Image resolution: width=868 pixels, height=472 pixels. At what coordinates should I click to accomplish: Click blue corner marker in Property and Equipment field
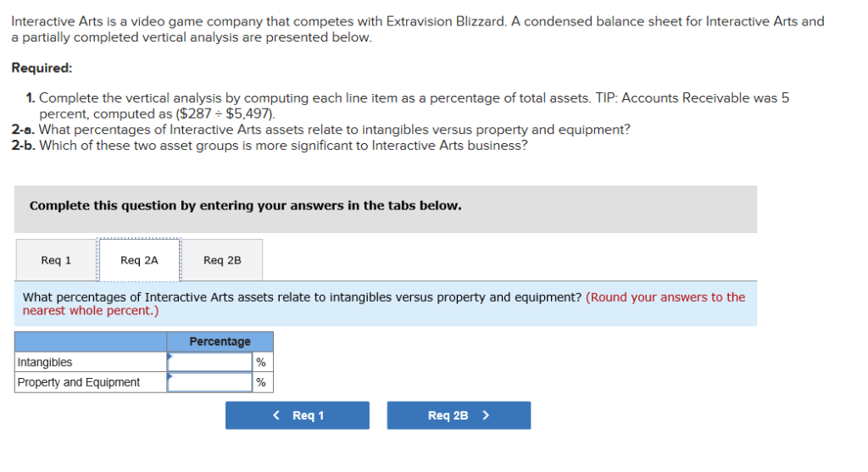170,375
